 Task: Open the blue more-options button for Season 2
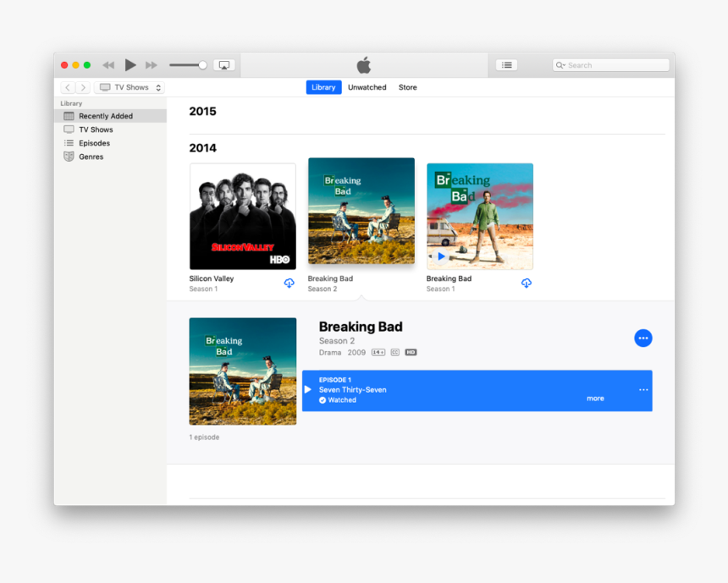click(x=643, y=338)
